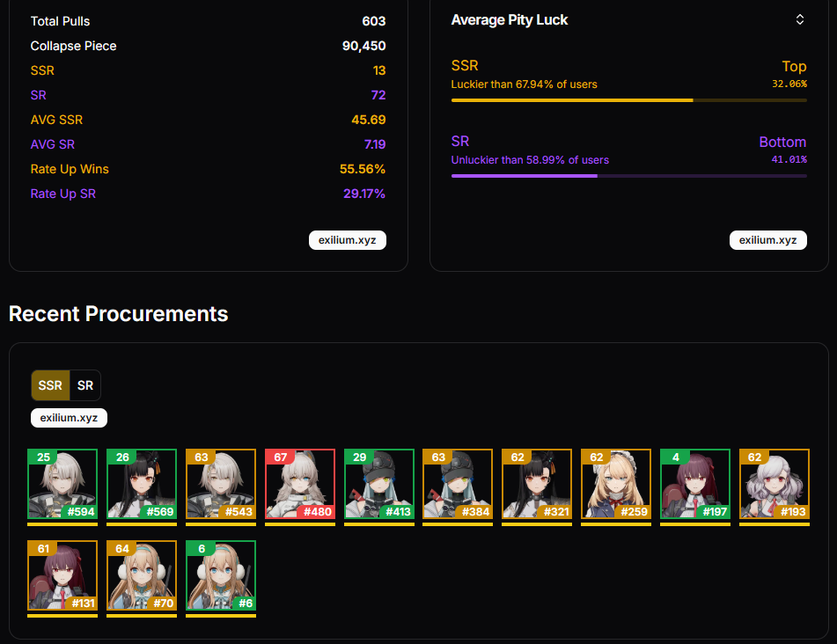The image size is (837, 644).
Task: Switch to the SSR procurements tab
Action: [50, 385]
